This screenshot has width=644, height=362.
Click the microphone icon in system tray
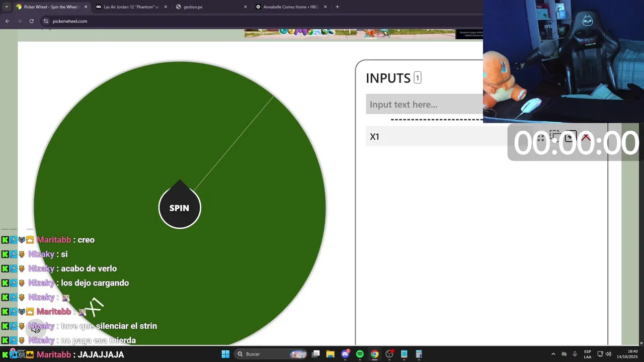pos(575,354)
